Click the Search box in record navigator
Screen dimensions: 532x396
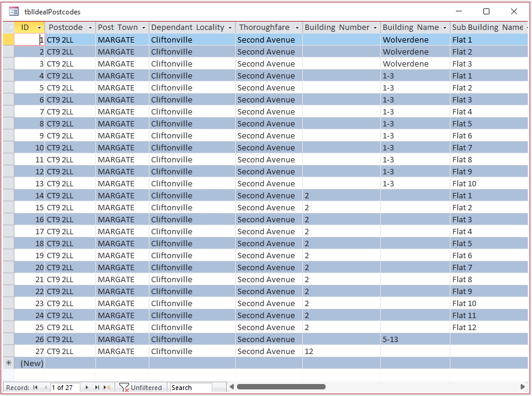click(191, 388)
